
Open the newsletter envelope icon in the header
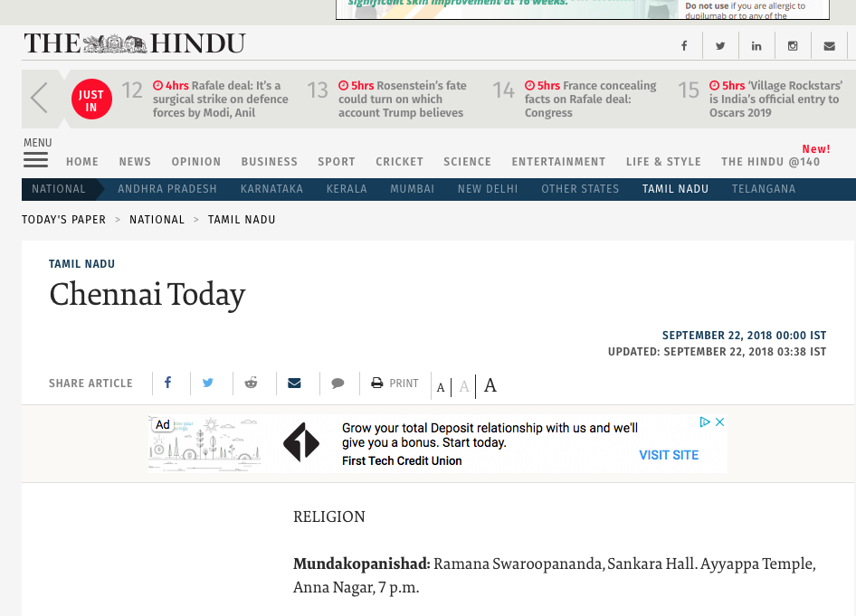coord(829,44)
